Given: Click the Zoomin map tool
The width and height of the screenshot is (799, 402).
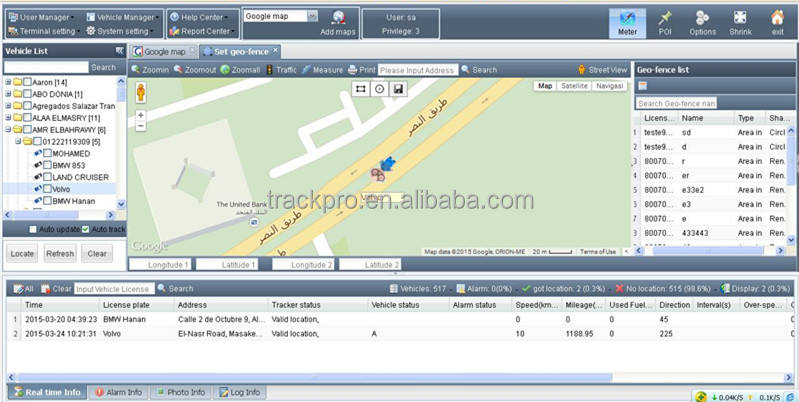Looking at the screenshot, I should click(x=150, y=70).
